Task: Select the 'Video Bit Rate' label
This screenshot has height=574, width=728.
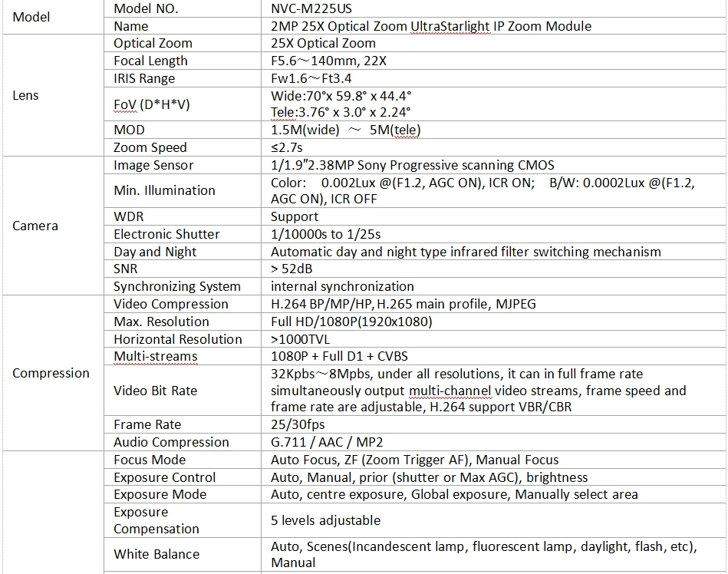Action: coord(155,391)
